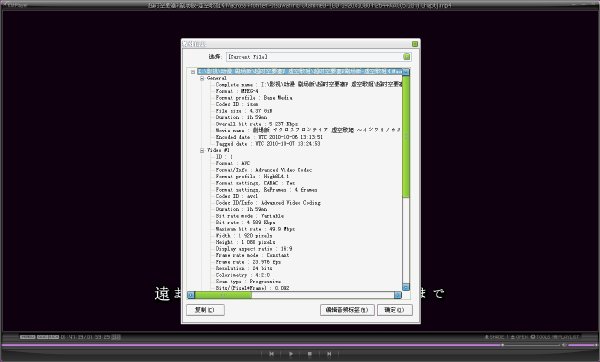Close the media info dialog with green button

(414, 44)
